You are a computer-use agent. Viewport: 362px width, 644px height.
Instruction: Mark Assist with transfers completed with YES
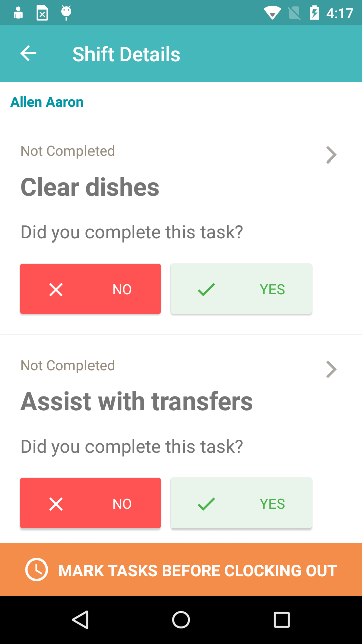(x=241, y=503)
